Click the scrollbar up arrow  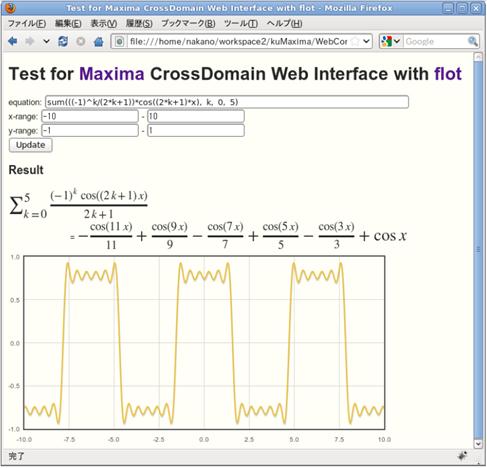(478, 57)
